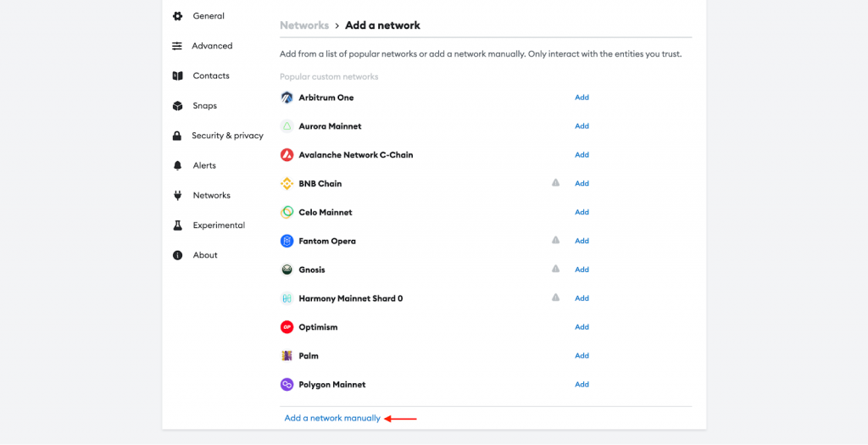868x445 pixels.
Task: Click the Fantom Opera logo
Action: coord(287,242)
